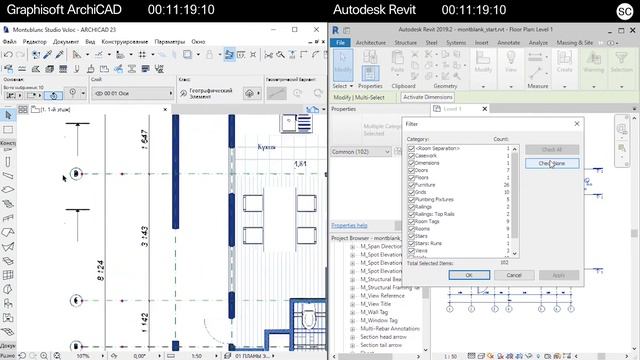Uncheck the Room Separation category checkbox
Screen dimensions: 640x360
tap(411, 149)
